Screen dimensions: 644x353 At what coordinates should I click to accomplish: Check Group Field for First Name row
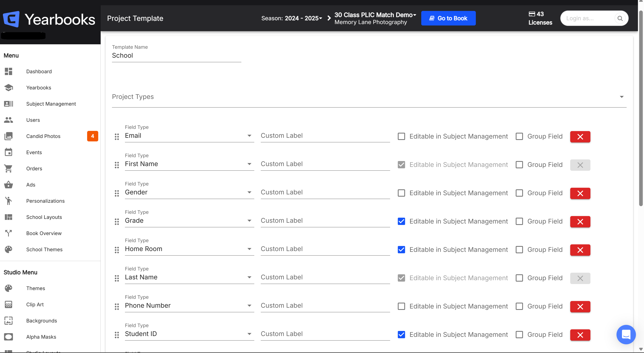click(519, 165)
